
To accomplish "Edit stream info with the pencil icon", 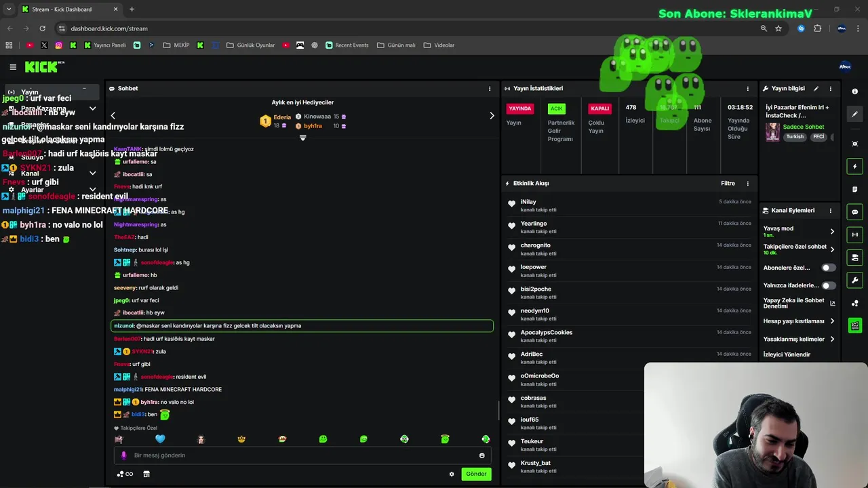I will coord(816,88).
